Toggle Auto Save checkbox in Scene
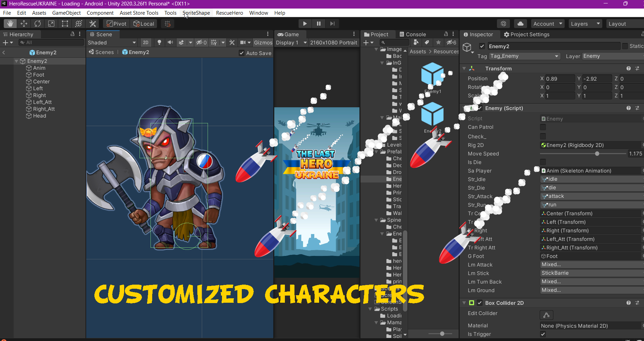 pyautogui.click(x=242, y=53)
